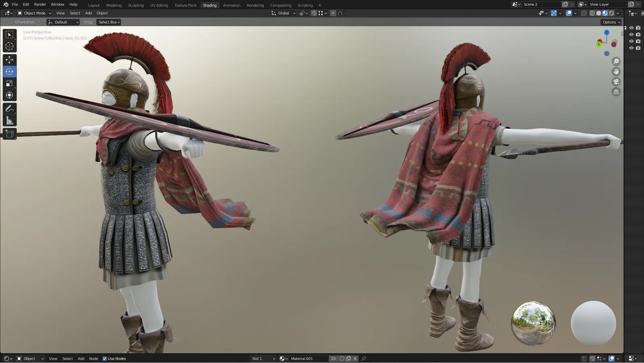The height and width of the screenshot is (363, 644).
Task: Open the Object Mode dropdown
Action: click(x=34, y=13)
